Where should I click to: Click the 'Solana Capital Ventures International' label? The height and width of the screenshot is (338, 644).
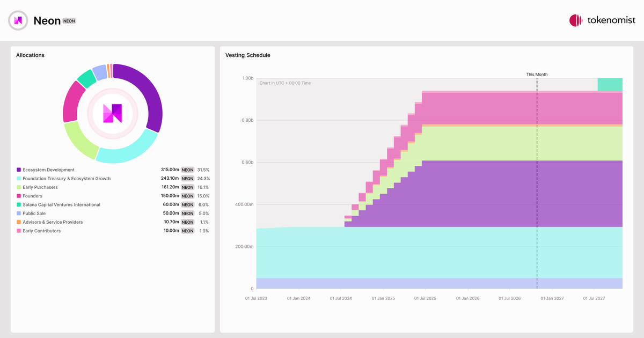click(x=61, y=204)
